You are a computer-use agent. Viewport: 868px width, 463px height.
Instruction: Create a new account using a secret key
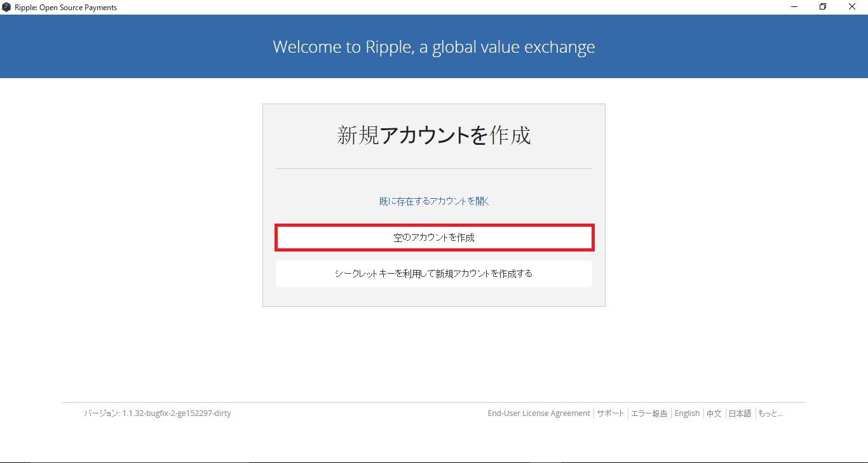(x=434, y=273)
